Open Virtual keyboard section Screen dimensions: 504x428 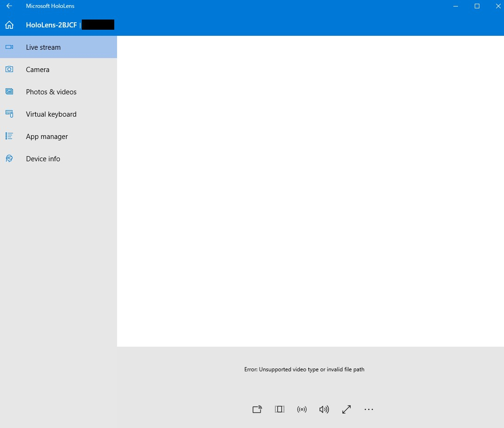59,114
